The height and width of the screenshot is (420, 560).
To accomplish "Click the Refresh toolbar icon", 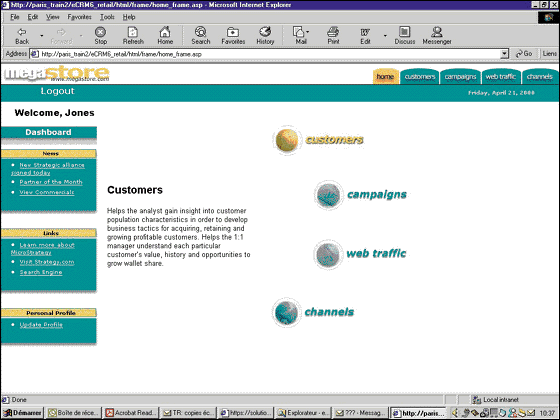I will (x=133, y=32).
